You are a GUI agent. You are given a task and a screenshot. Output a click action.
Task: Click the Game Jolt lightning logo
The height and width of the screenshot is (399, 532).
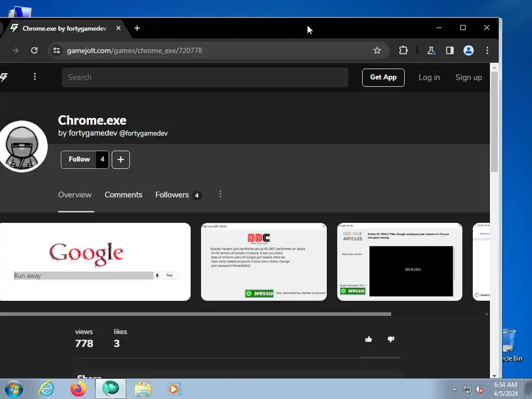(4, 77)
